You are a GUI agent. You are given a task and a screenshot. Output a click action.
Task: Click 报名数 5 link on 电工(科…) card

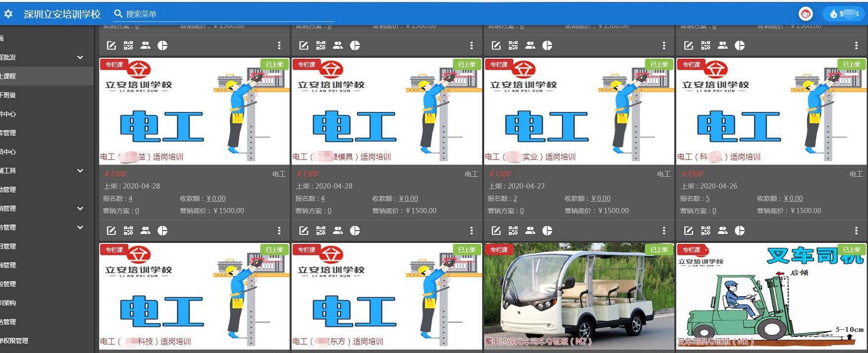(707, 198)
